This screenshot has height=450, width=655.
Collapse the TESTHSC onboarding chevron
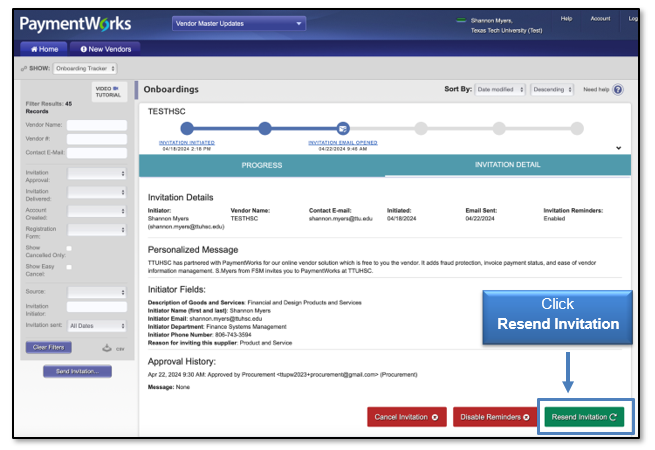(x=619, y=148)
